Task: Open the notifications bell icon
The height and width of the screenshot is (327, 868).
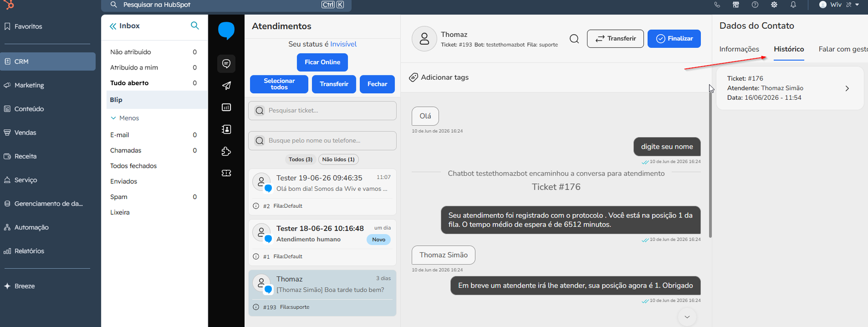Action: pos(793,4)
